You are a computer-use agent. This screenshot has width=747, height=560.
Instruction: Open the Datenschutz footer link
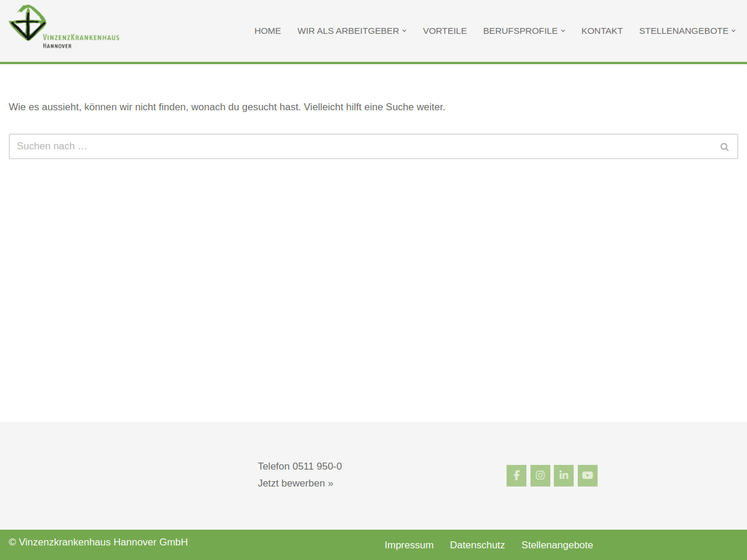[477, 545]
